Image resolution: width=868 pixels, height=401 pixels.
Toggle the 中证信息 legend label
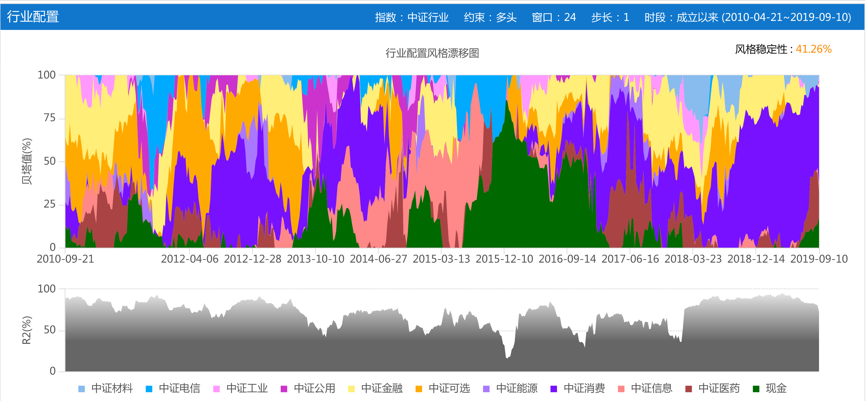[x=652, y=388]
